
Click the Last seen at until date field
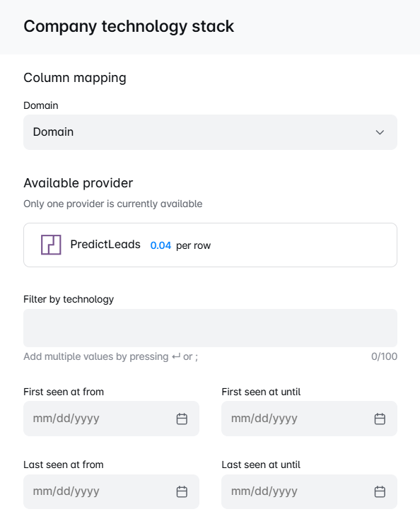click(x=309, y=491)
